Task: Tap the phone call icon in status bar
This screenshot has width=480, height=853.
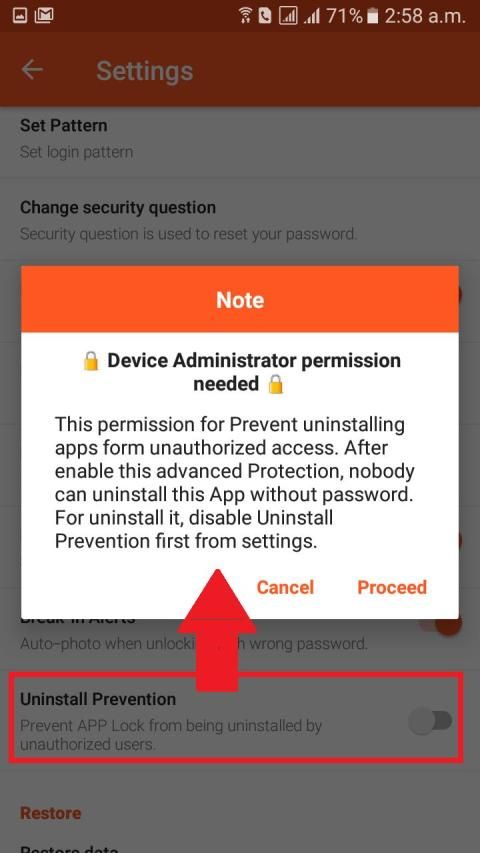Action: pyautogui.click(x=265, y=16)
